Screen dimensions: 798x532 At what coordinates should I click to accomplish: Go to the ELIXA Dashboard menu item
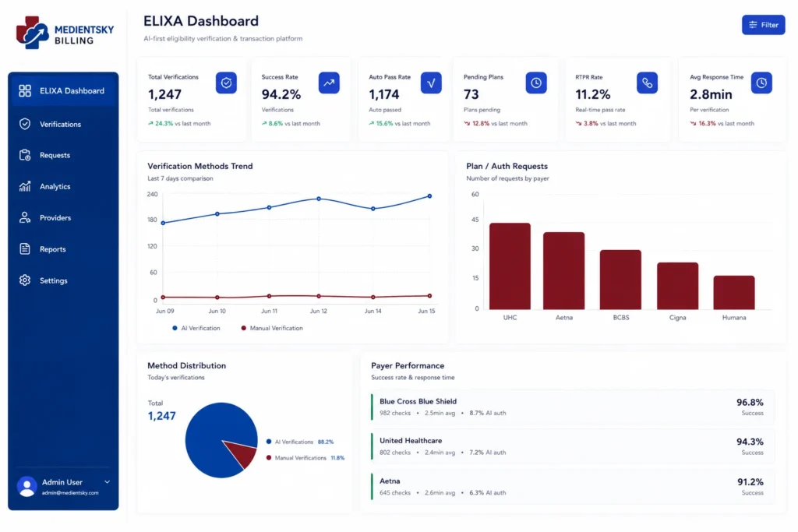(63, 90)
